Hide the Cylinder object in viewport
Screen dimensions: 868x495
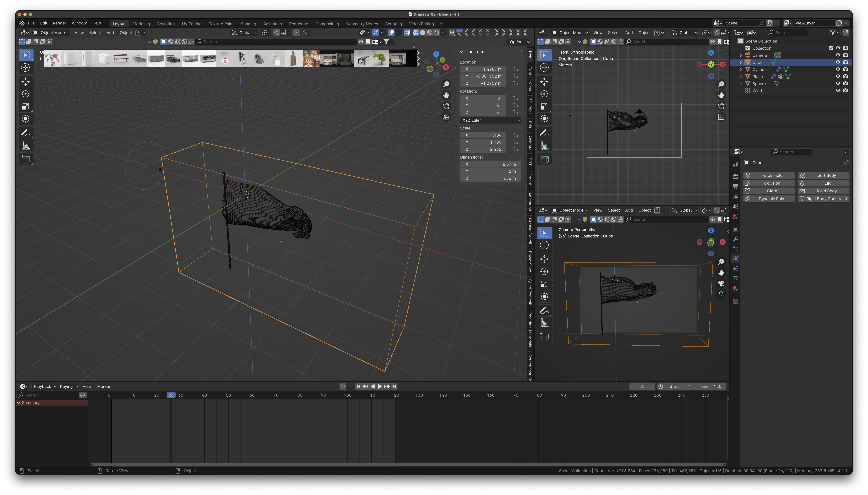point(838,69)
